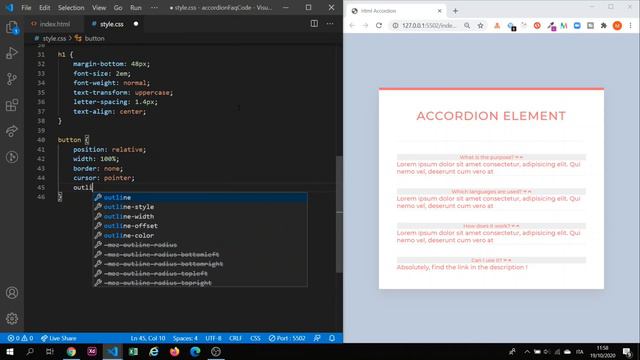Go back in browser
This screenshot has height=360, width=640.
coord(352,25)
